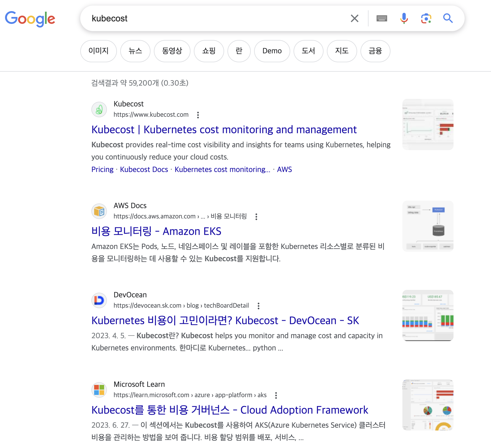
Task: Click the Kubecost site favicon
Action: pos(99,109)
